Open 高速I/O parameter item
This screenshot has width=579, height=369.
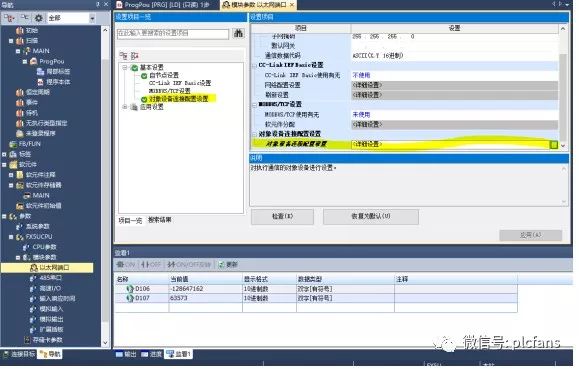point(50,288)
